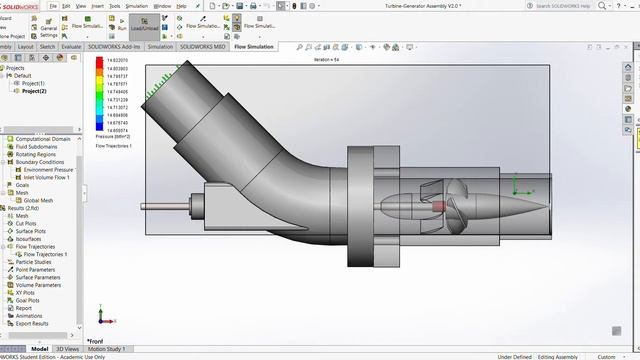
Task: Open the File menu
Action: tap(53, 6)
